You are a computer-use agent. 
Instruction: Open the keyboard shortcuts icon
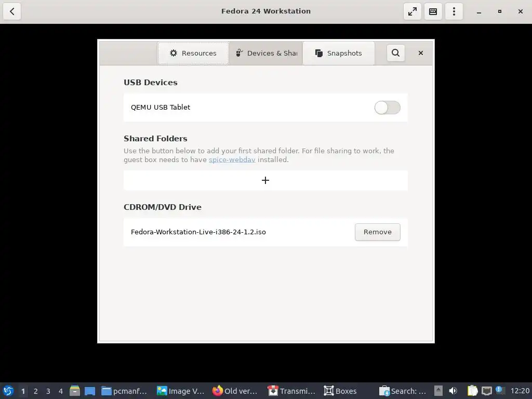433,11
